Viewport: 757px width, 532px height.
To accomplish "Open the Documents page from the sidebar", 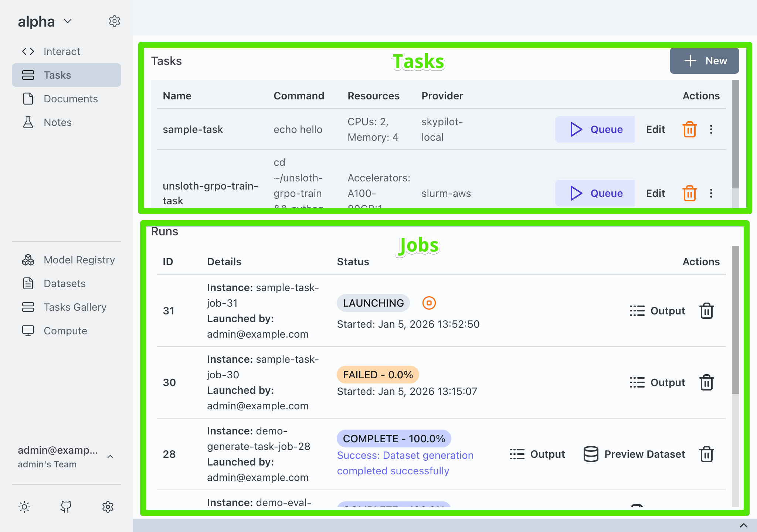I will click(71, 99).
